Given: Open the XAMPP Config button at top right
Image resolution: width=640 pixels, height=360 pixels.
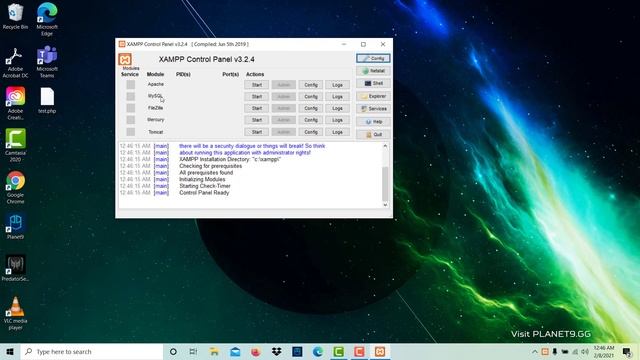Looking at the screenshot, I should pos(373,58).
